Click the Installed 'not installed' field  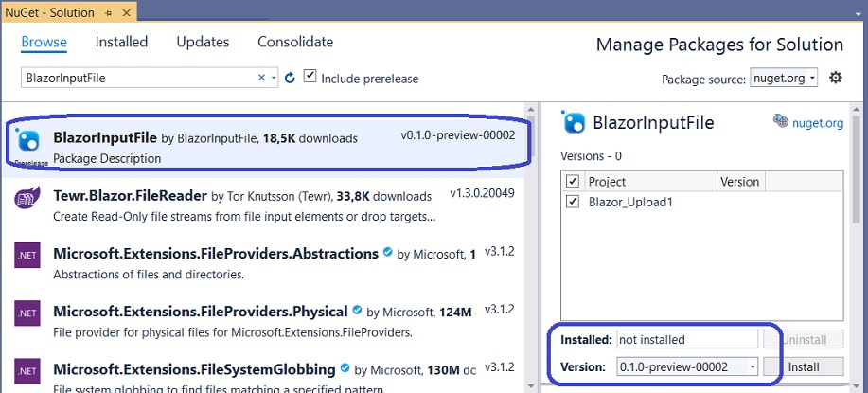(687, 339)
